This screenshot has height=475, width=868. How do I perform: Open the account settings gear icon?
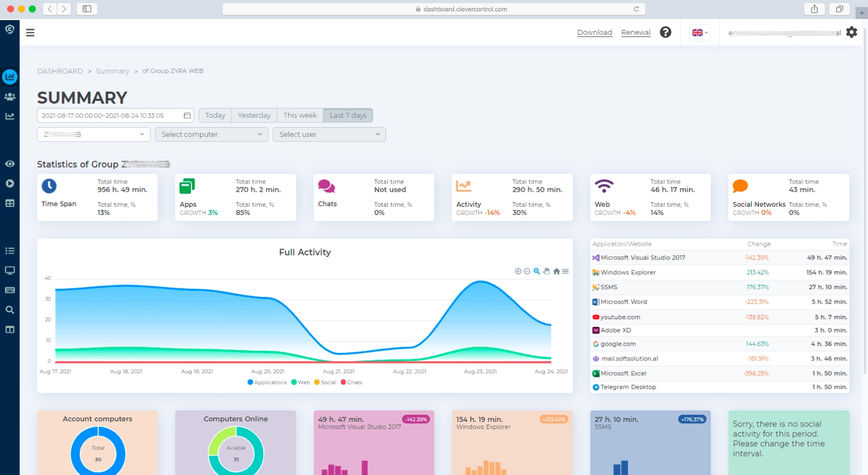[852, 32]
